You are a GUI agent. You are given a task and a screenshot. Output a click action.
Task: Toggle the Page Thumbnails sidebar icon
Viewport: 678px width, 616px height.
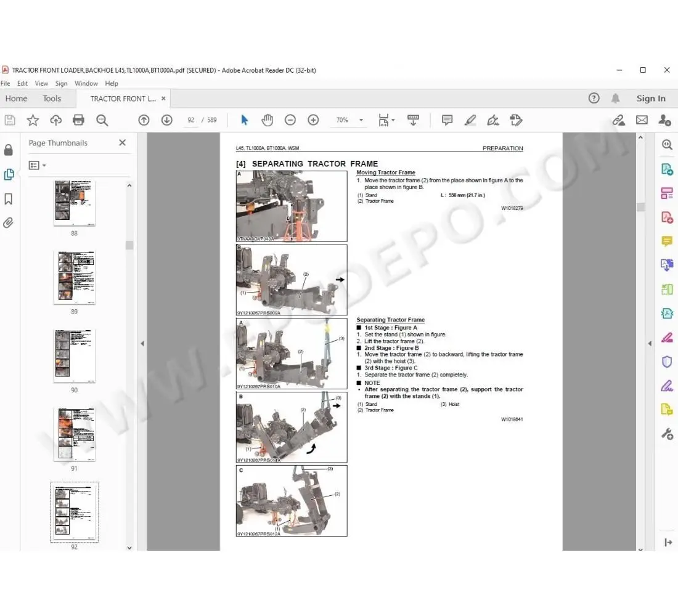9,174
